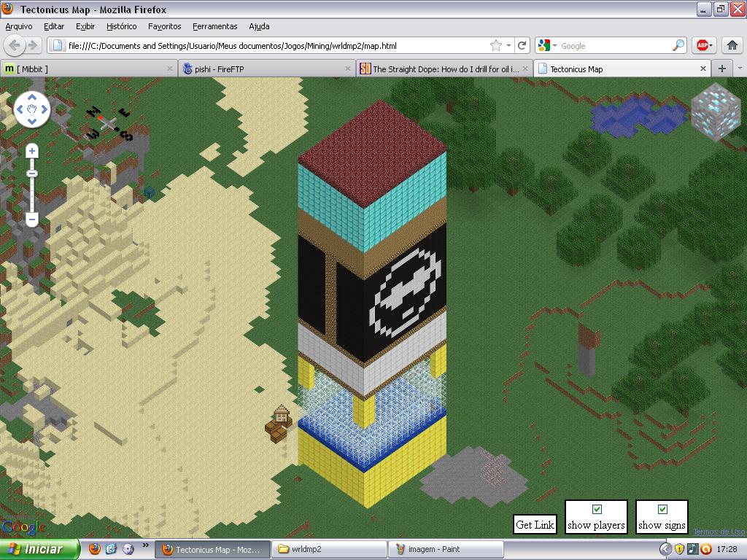Pan the map right with arrow control
Viewport: 747px width, 560px height.
[x=44, y=110]
